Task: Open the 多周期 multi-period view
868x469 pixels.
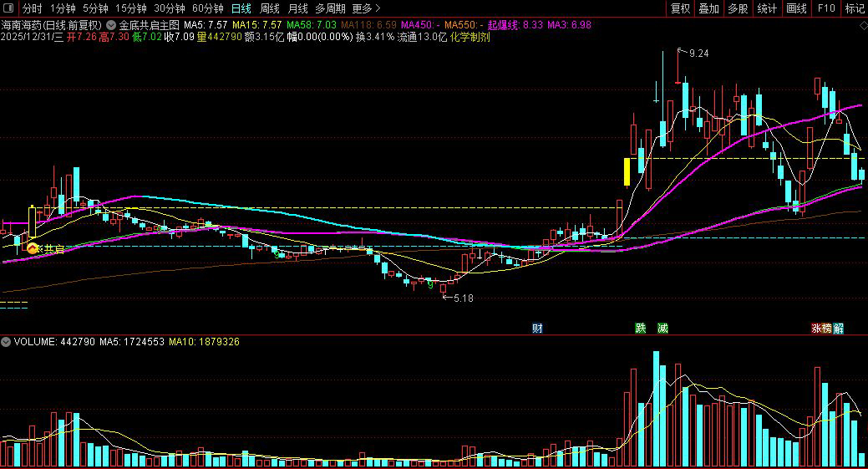Action: tap(330, 8)
